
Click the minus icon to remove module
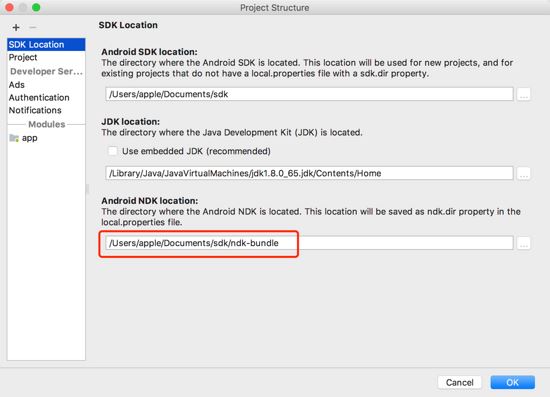[32, 27]
